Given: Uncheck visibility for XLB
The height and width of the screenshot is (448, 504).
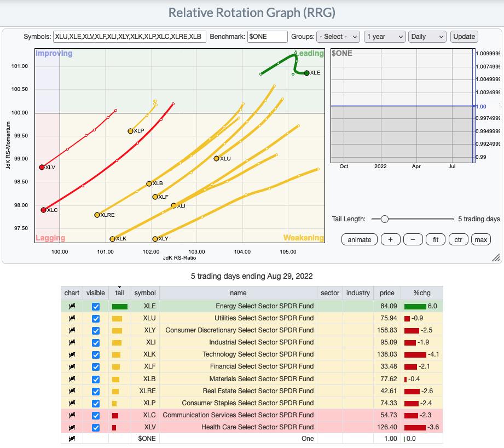Looking at the screenshot, I should click(95, 380).
